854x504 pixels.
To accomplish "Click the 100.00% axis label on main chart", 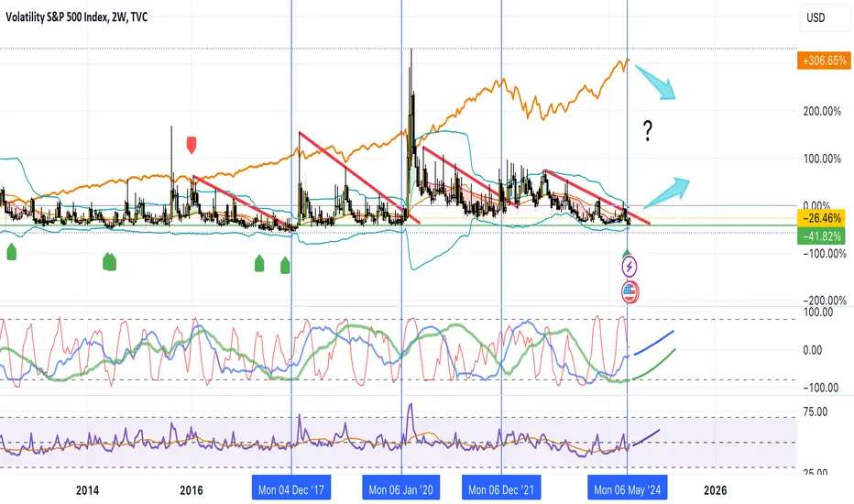I will click(x=822, y=159).
